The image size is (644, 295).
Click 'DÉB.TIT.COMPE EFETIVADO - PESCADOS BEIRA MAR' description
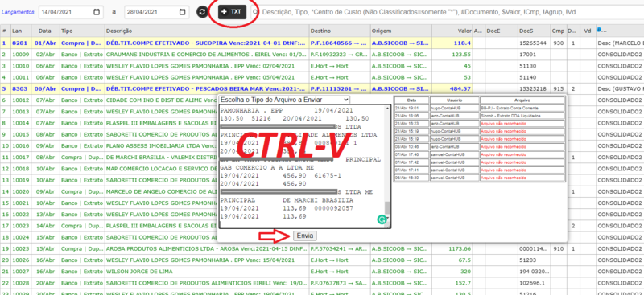click(207, 88)
